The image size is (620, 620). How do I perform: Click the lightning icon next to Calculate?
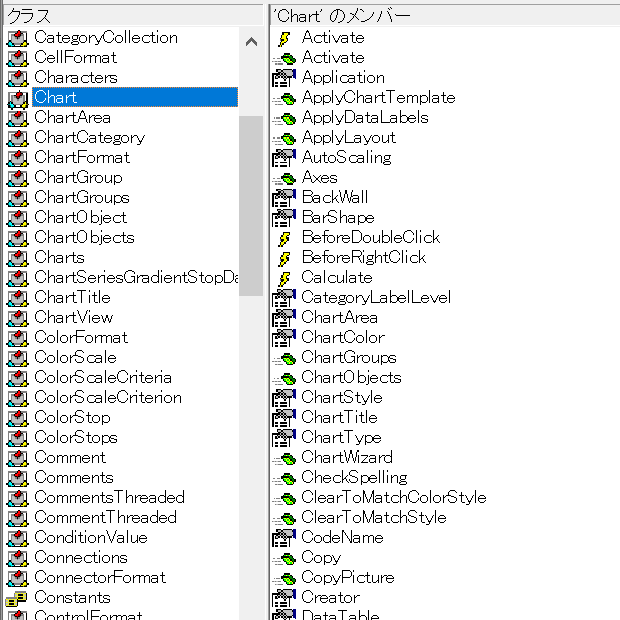pos(284,278)
